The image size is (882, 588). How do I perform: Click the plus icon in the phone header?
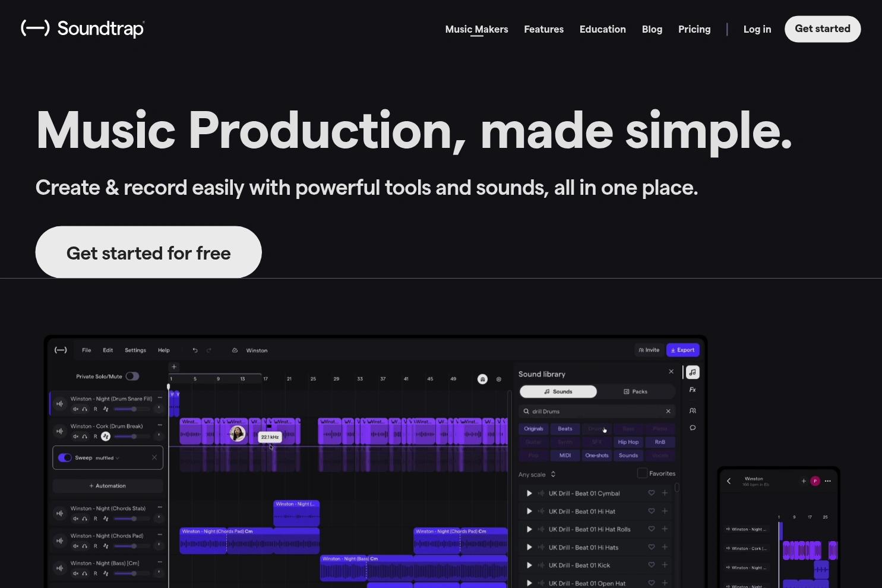tap(804, 481)
